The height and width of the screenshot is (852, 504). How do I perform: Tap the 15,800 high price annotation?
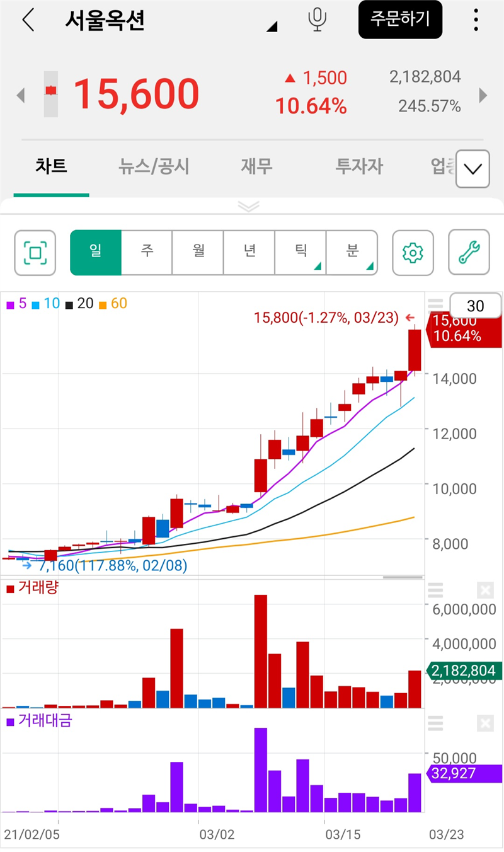pos(326,318)
